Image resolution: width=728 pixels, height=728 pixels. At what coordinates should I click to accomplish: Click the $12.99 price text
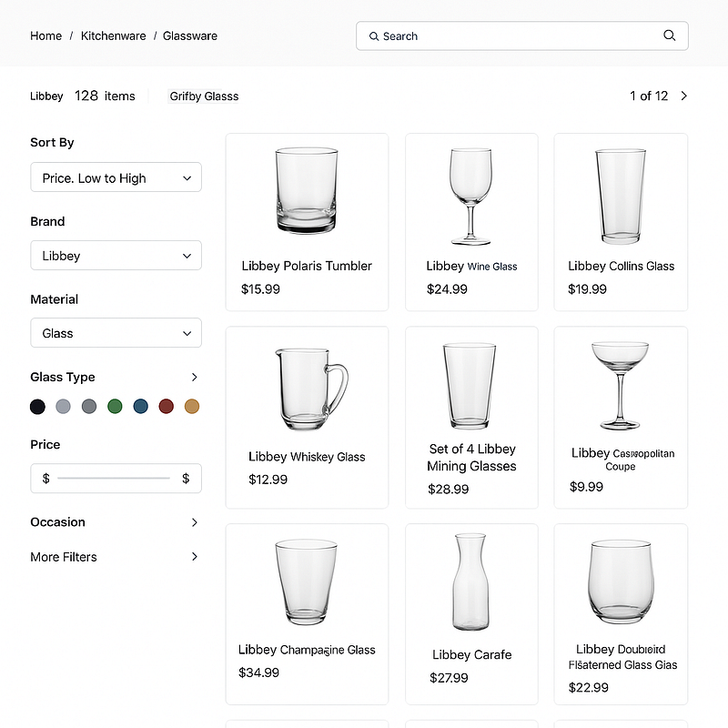(268, 480)
